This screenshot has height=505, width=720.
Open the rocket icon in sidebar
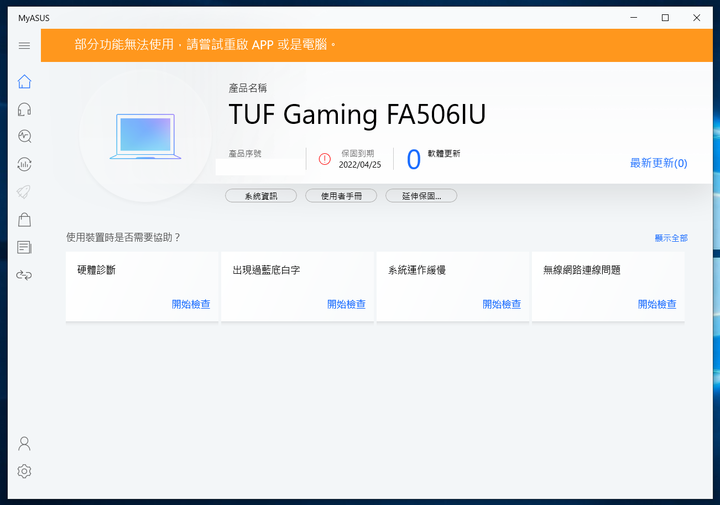(24, 192)
